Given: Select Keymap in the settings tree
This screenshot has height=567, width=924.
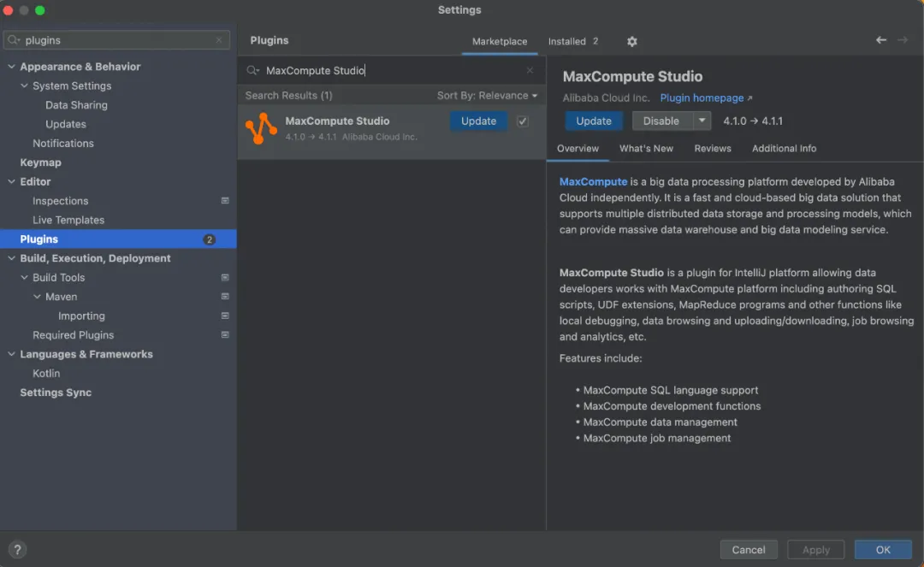Looking at the screenshot, I should [40, 162].
